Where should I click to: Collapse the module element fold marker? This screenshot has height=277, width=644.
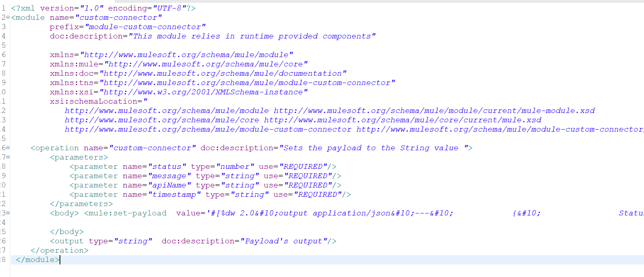click(x=8, y=17)
